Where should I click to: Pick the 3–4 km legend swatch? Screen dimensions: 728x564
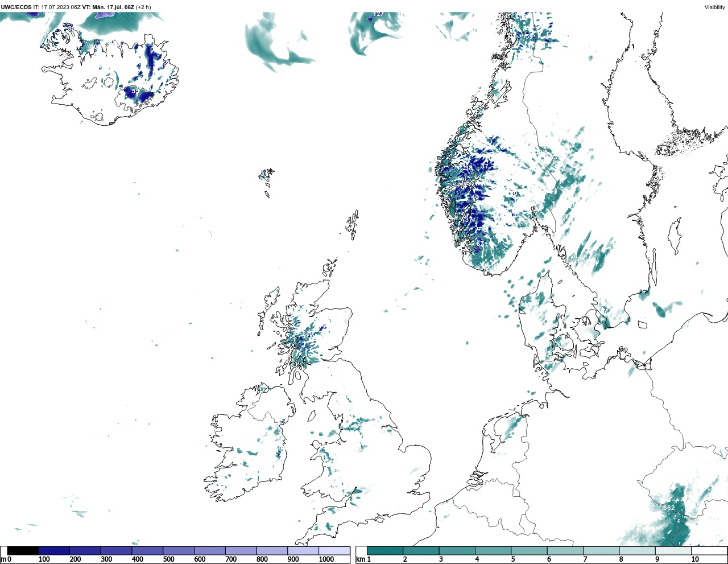[457, 550]
